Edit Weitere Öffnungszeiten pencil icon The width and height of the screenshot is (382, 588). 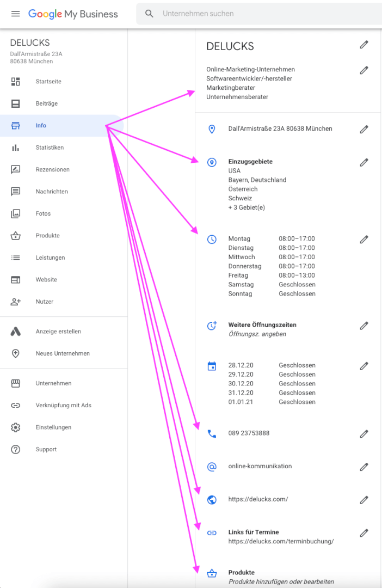click(x=364, y=326)
